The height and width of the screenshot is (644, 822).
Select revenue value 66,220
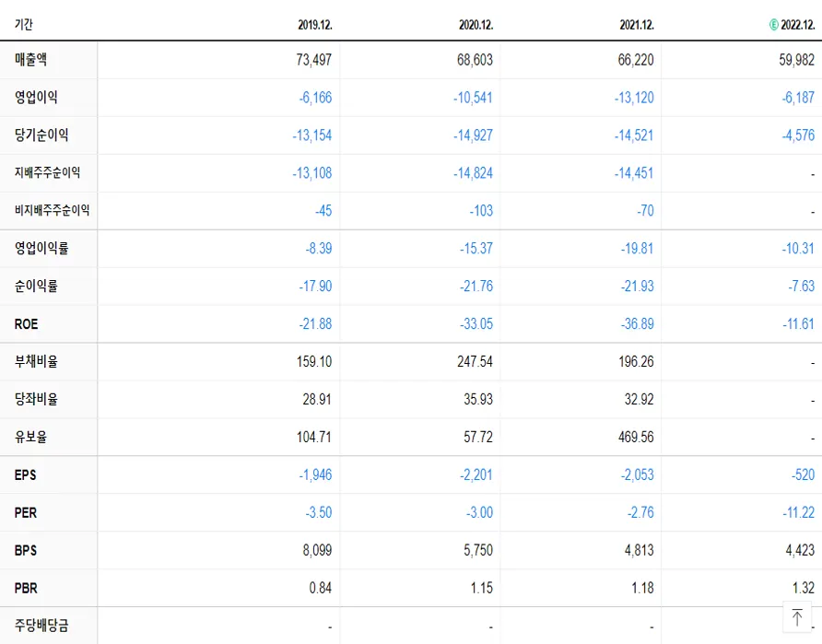tap(636, 60)
